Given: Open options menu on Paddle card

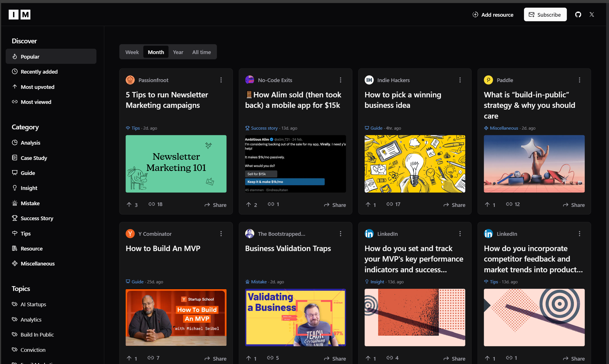Looking at the screenshot, I should [580, 80].
